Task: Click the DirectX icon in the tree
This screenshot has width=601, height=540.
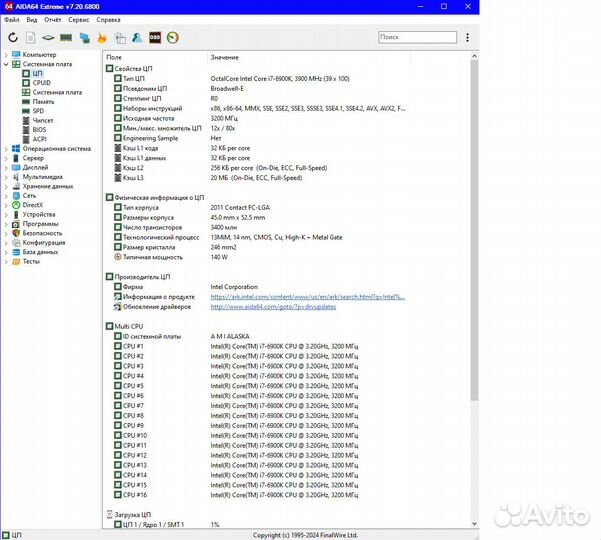Action: [16, 205]
